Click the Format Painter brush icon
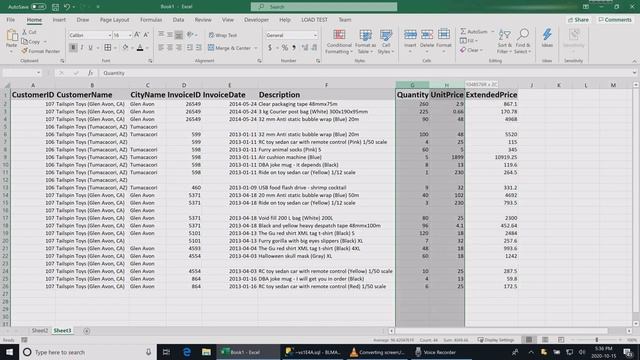640x360 pixels. point(24,51)
